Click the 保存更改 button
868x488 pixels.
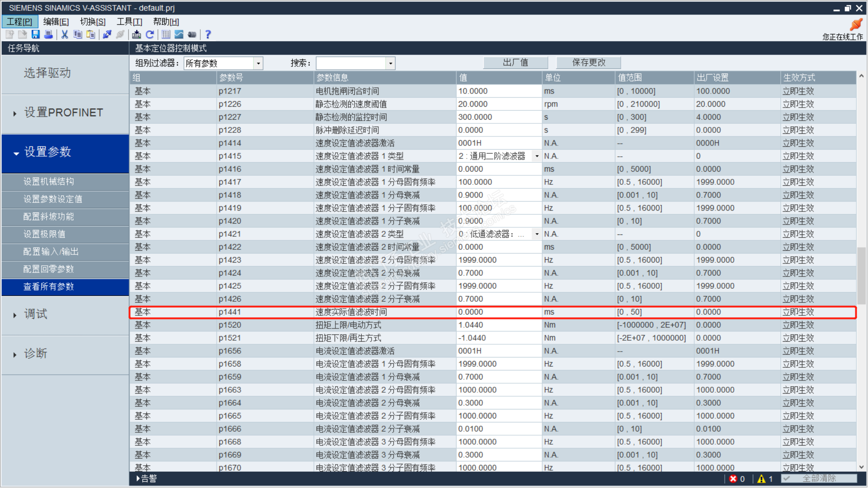pyautogui.click(x=589, y=62)
